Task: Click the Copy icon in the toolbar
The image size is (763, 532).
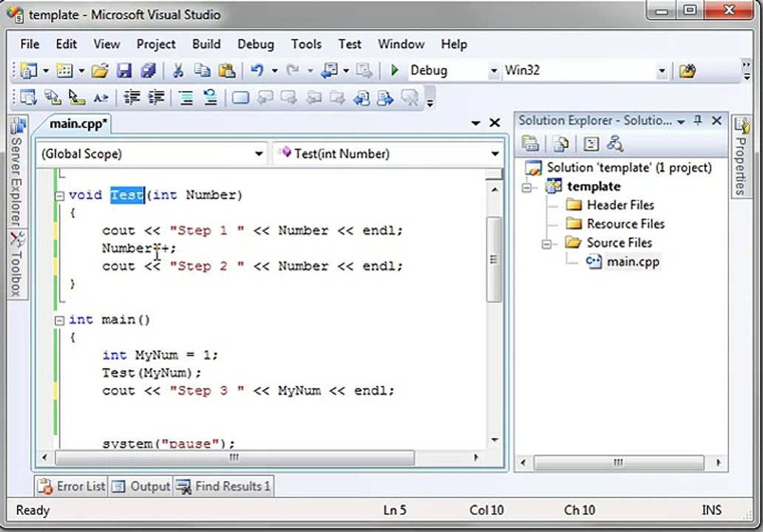Action: (x=202, y=71)
